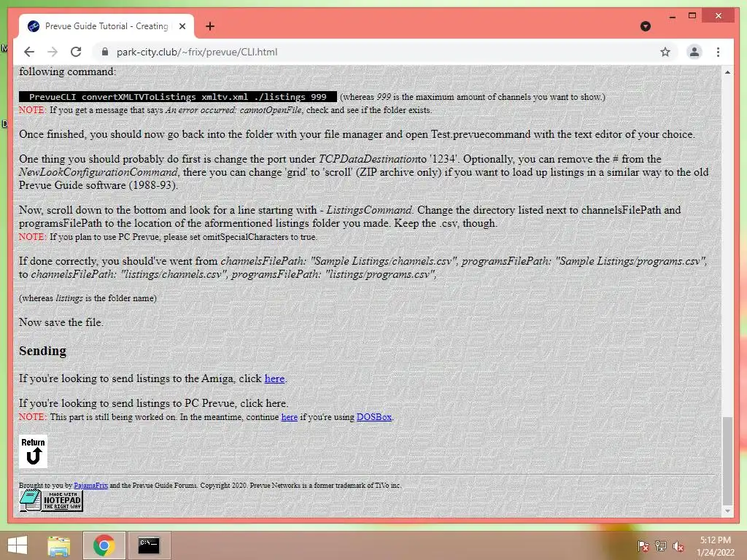Screen dimensions: 747x560
Task: Click the scrollbar up arrow
Action: [727, 72]
